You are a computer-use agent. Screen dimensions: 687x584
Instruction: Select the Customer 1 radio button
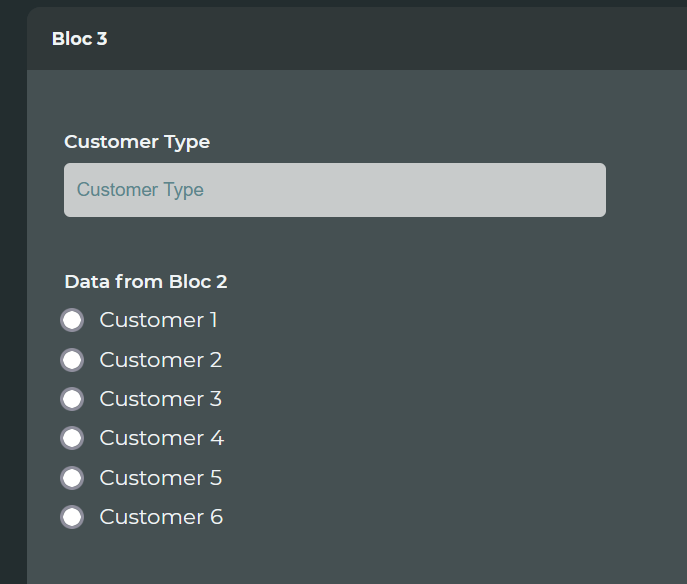tap(72, 320)
